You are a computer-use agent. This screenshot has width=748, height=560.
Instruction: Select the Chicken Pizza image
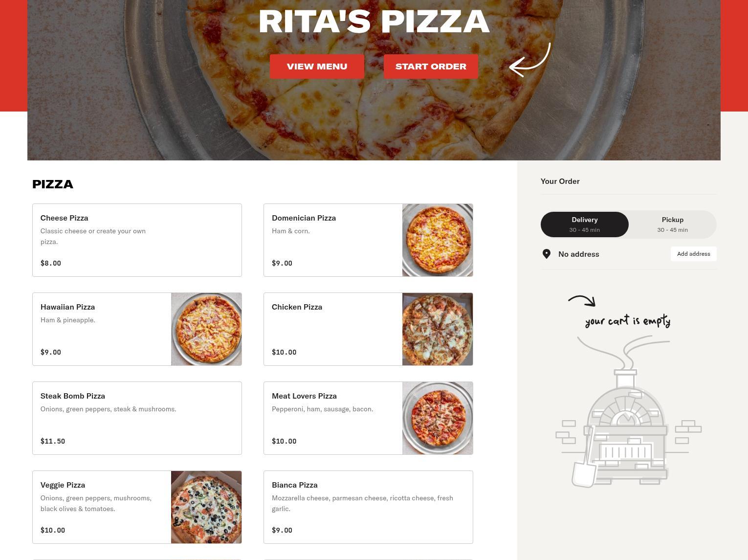click(438, 329)
